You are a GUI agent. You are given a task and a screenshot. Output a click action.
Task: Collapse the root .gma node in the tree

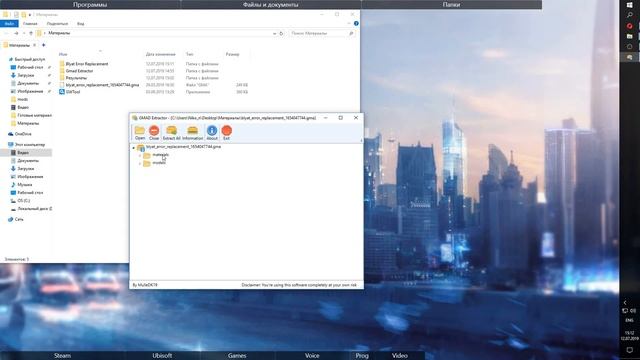pyautogui.click(x=133, y=147)
